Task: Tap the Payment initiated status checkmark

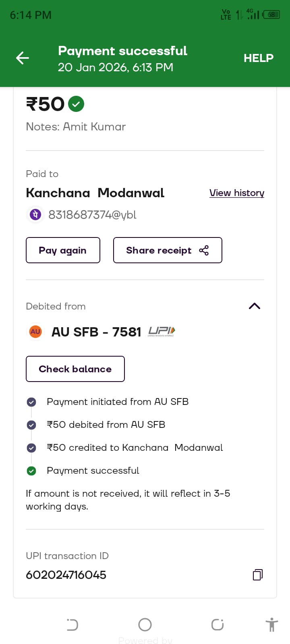Action: click(x=31, y=402)
